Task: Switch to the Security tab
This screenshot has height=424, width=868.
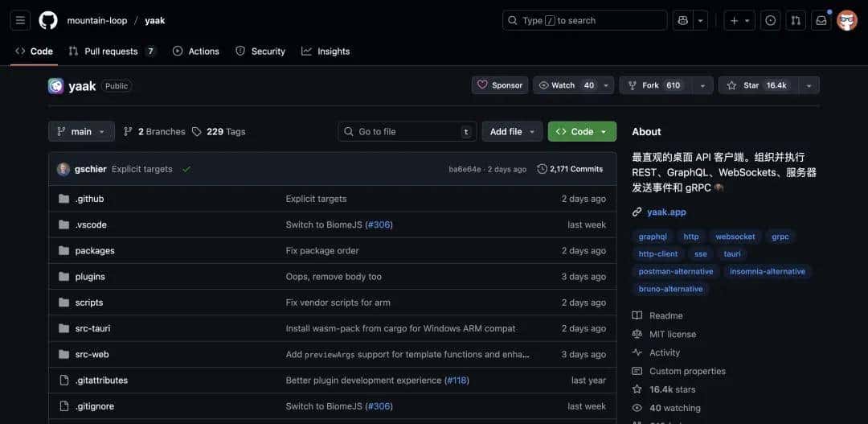Action: pyautogui.click(x=260, y=51)
